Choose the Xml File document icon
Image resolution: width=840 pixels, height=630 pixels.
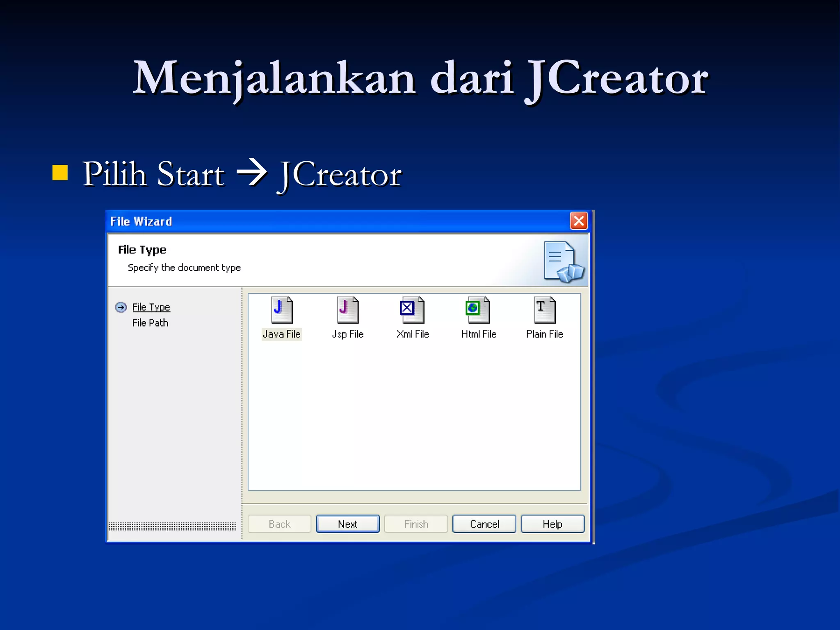[412, 310]
